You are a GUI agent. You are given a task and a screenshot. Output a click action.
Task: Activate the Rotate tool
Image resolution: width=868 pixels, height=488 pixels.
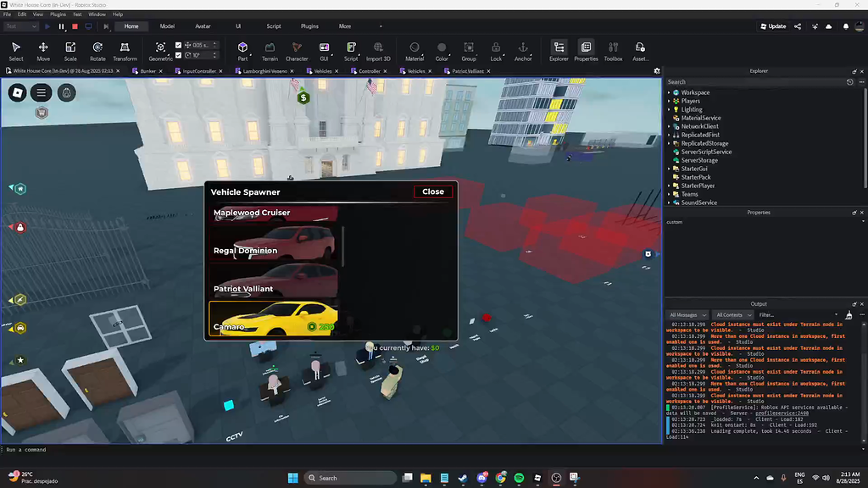[x=97, y=51]
